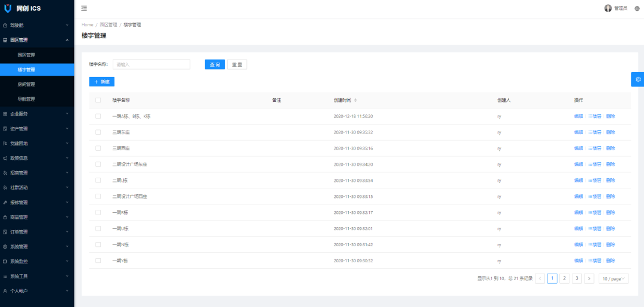Click the 查询 search button
Image resolution: width=644 pixels, height=307 pixels.
pos(215,64)
